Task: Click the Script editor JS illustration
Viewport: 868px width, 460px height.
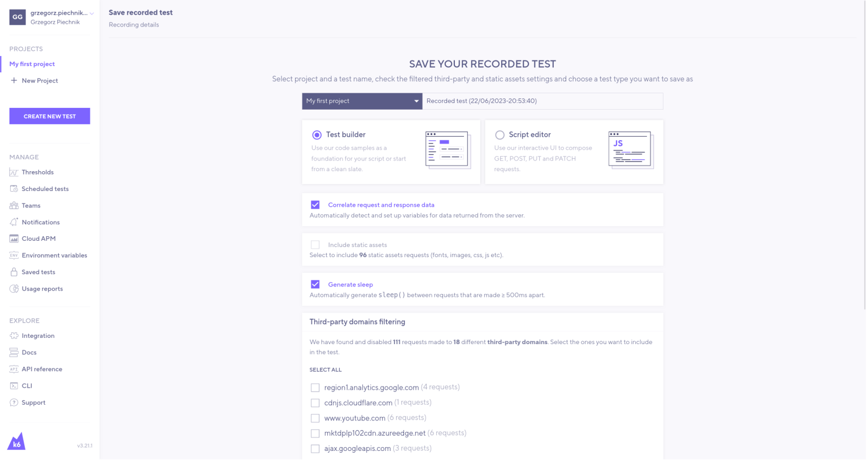Action: pyautogui.click(x=631, y=150)
